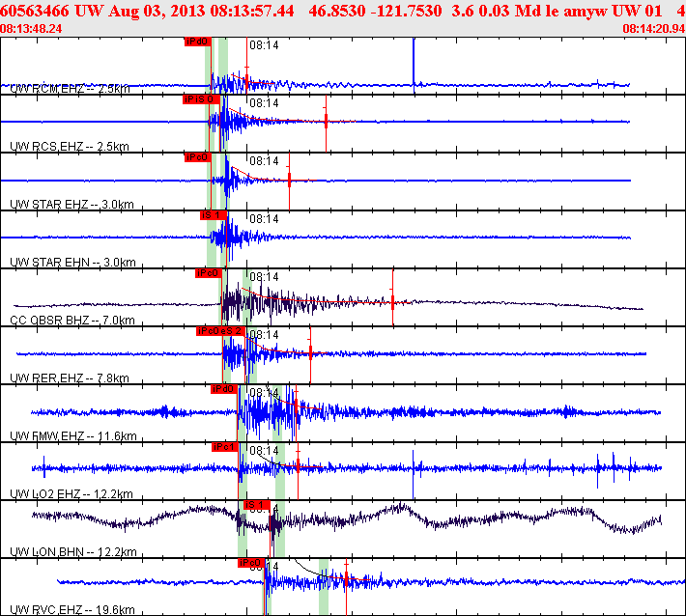Click the coordinates '46.8530 -121.7530' in the header

click(x=375, y=11)
